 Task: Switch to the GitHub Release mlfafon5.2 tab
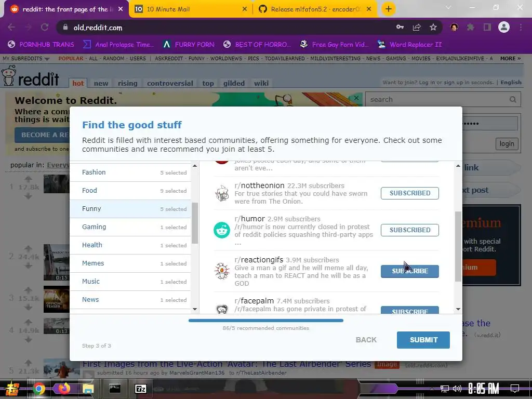pos(315,9)
